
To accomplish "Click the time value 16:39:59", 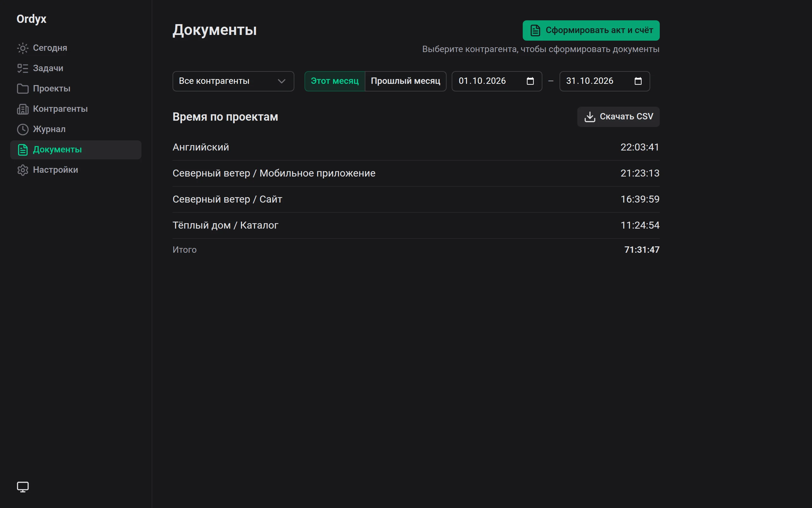I will (x=640, y=199).
